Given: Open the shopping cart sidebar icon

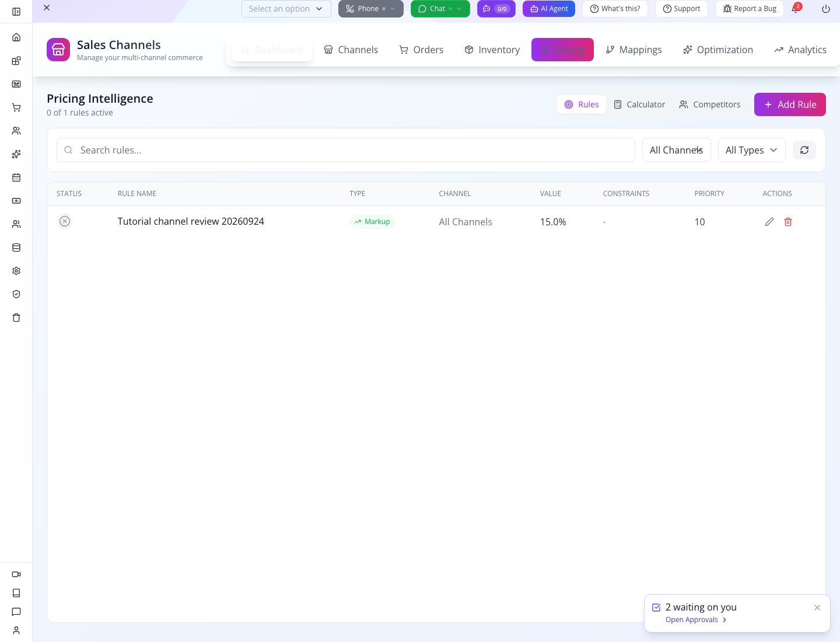Looking at the screenshot, I should pyautogui.click(x=16, y=107).
